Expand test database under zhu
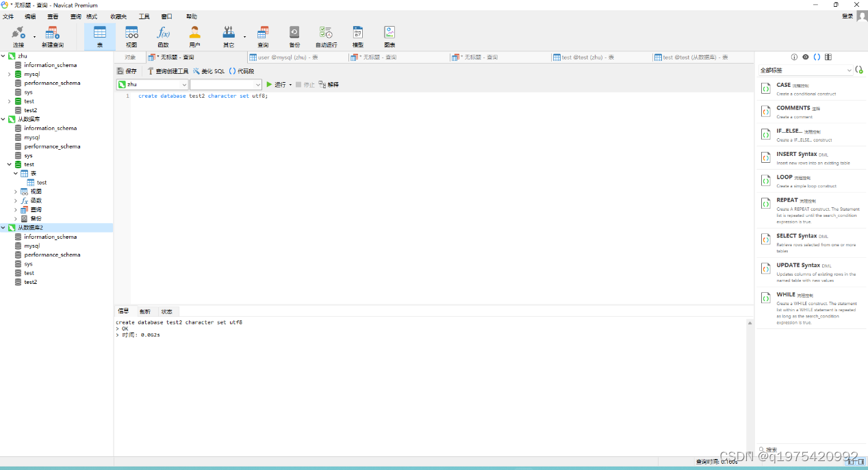Viewport: 868px width, 470px height. (10, 101)
